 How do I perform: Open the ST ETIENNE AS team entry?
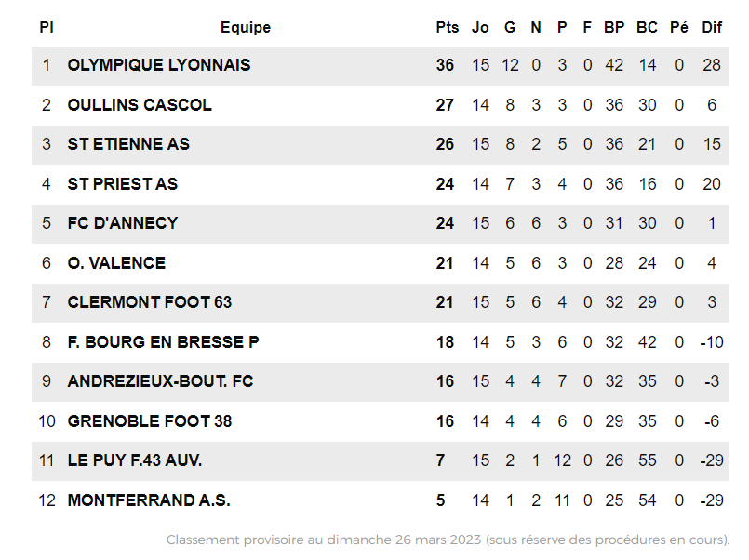pos(128,144)
